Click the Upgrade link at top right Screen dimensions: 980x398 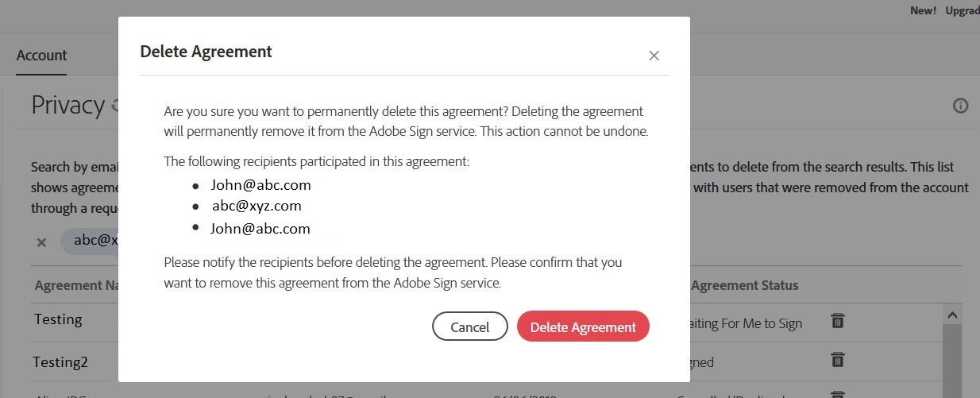[962, 10]
